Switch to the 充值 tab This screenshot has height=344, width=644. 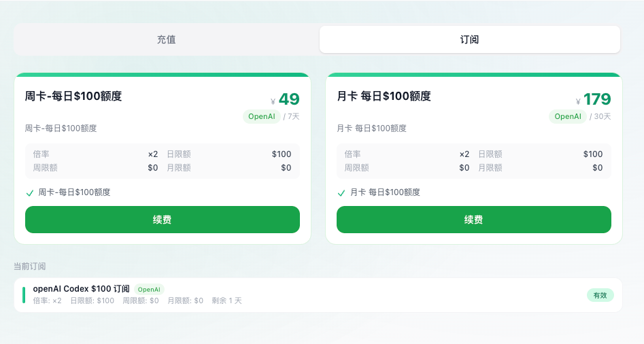(167, 39)
